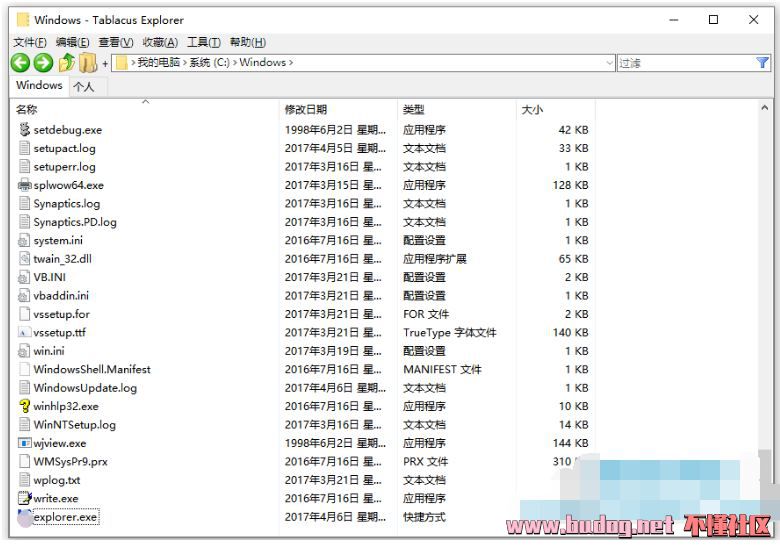Image resolution: width=780 pixels, height=546 pixels.
Task: Click the VB.INI file icon
Action: (x=24, y=277)
